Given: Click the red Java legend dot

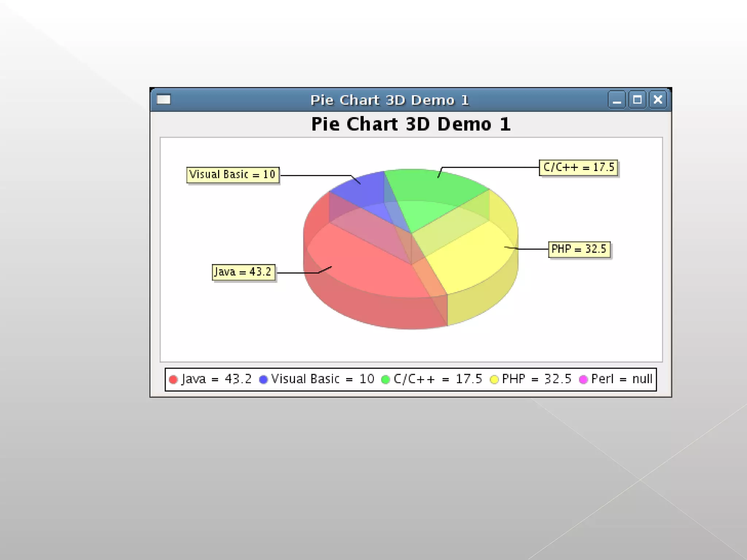Looking at the screenshot, I should click(173, 380).
